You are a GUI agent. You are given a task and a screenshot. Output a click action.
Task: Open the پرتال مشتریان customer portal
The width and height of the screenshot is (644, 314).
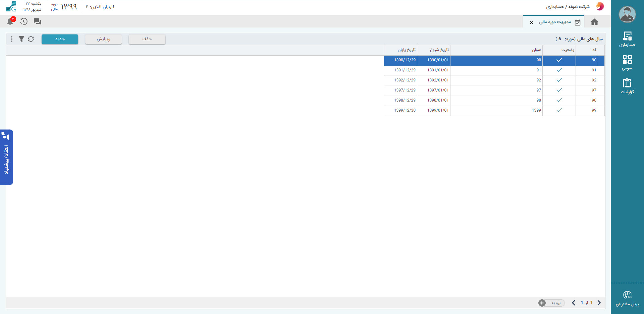[627, 299]
